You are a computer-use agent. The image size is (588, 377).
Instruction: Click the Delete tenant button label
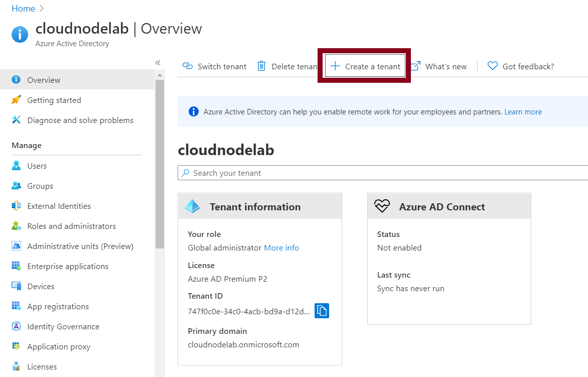[x=295, y=66]
